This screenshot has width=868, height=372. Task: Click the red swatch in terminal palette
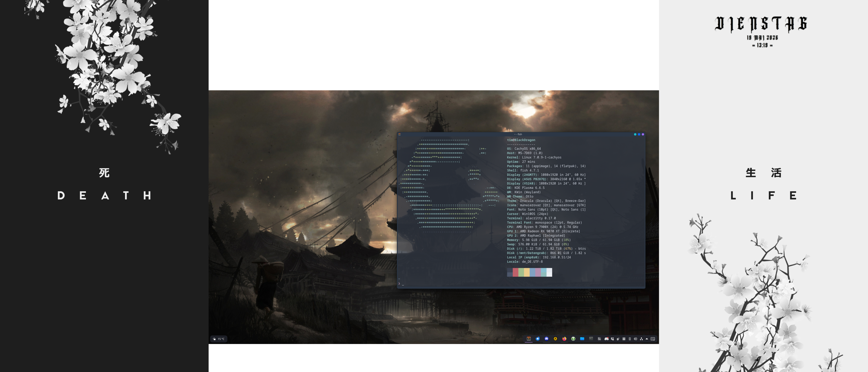516,272
